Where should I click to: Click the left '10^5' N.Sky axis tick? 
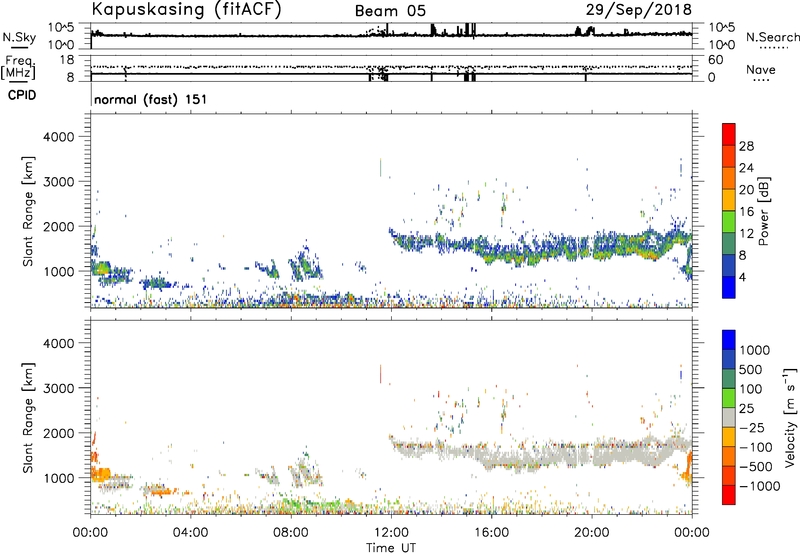click(61, 27)
